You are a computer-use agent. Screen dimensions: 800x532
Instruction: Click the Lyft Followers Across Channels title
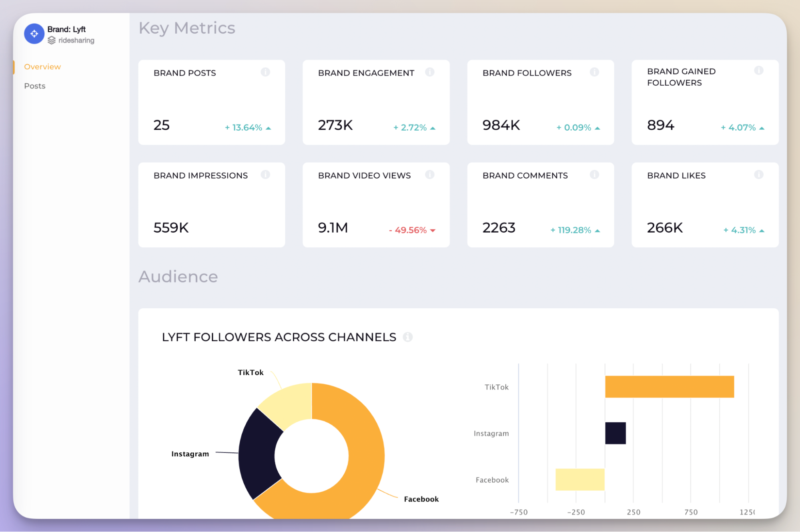pos(279,337)
